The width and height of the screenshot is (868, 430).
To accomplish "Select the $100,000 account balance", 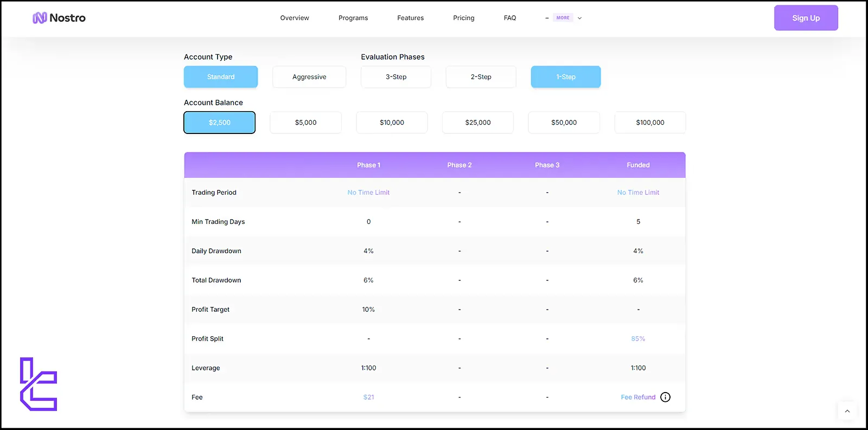I will [650, 123].
